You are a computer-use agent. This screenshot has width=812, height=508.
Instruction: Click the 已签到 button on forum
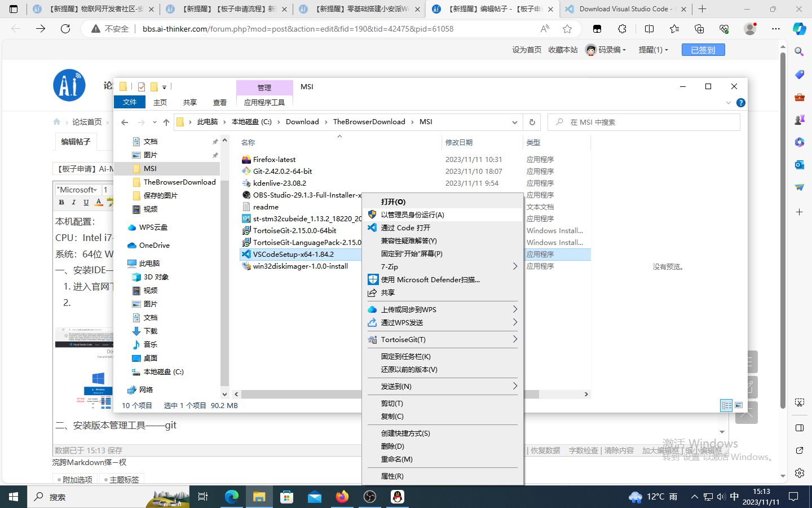tap(703, 50)
